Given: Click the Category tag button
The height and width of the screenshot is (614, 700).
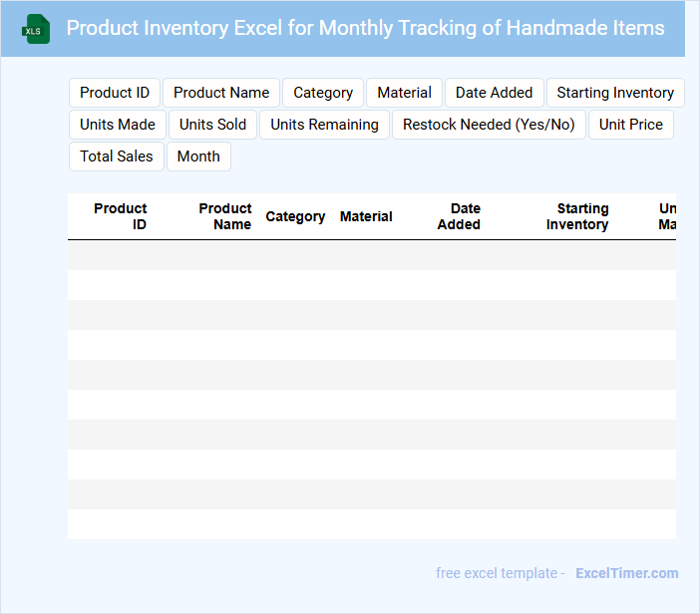Looking at the screenshot, I should [323, 93].
